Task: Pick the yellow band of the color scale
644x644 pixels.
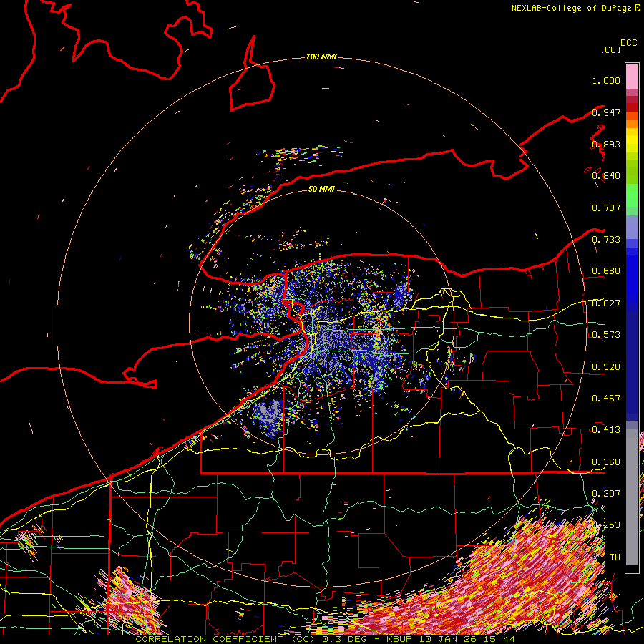Action: click(632, 140)
